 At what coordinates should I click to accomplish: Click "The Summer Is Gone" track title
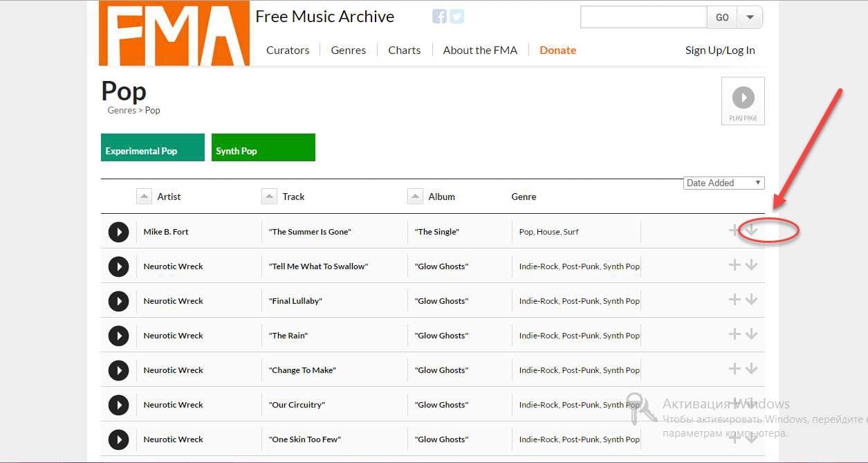[310, 232]
